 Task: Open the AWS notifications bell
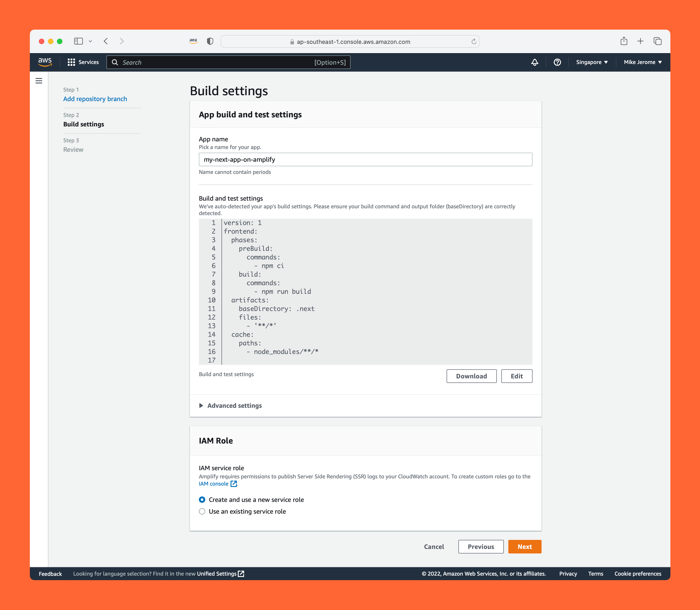[x=534, y=62]
